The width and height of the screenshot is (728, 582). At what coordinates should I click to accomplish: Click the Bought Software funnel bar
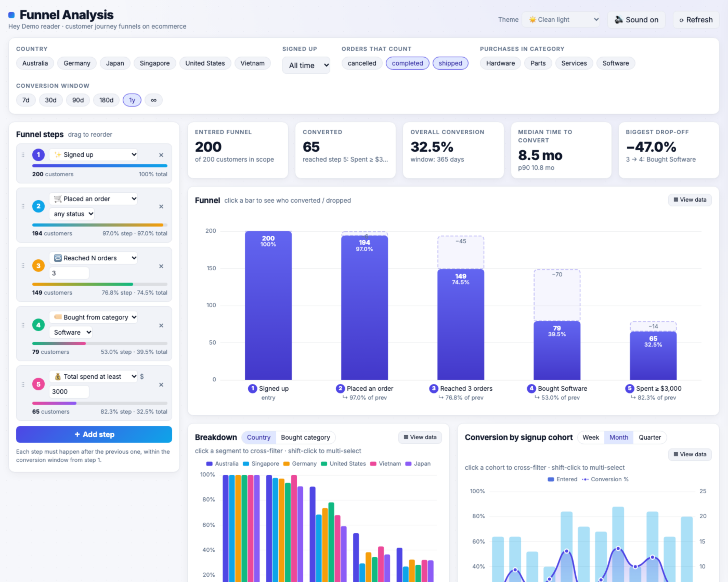click(x=557, y=350)
